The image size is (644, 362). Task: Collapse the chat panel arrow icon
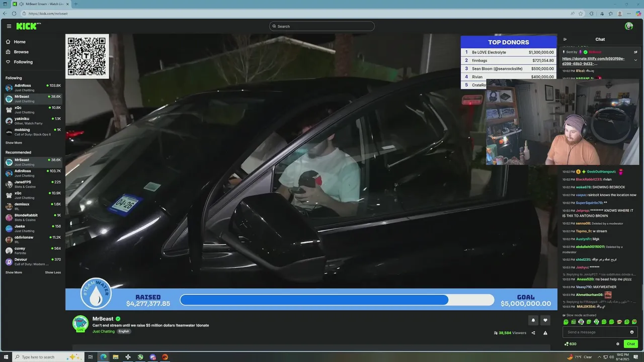click(565, 39)
